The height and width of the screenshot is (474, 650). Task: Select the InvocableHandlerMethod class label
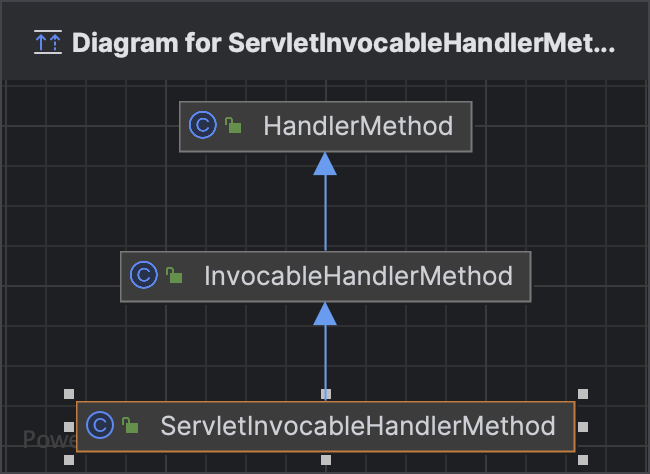tap(358, 275)
